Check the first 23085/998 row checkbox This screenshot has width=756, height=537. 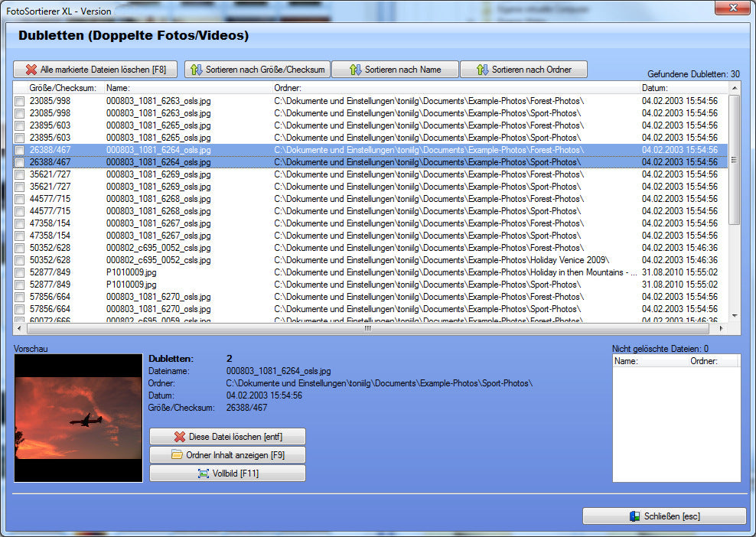point(20,101)
